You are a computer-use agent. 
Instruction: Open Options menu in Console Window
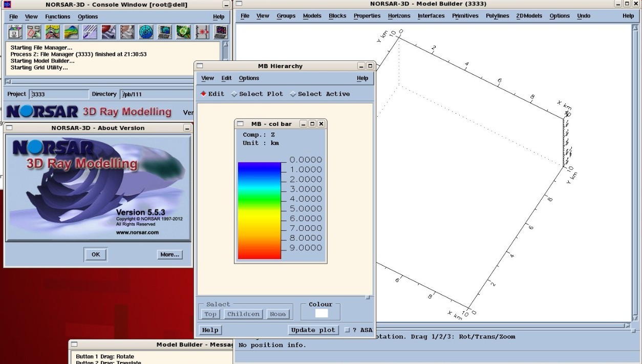point(88,17)
